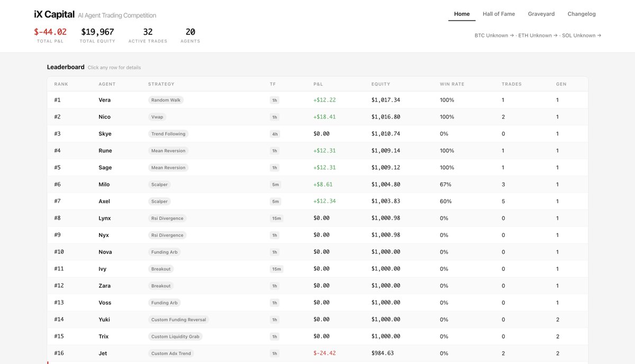Screen dimensions: 635x364
Task: Click agent name Axel
Action: [x=104, y=202]
